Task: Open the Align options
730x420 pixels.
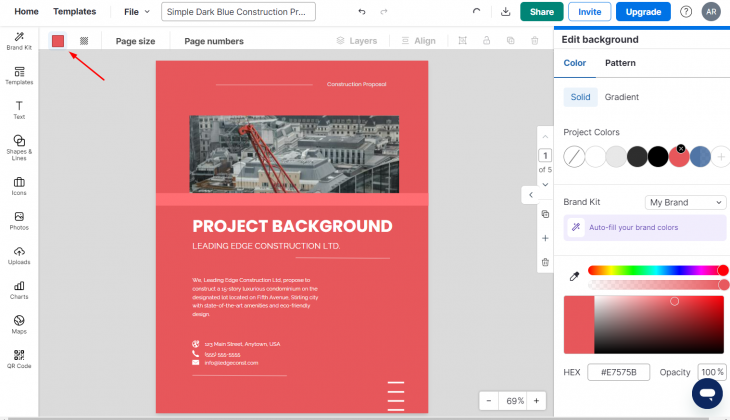Action: point(419,41)
